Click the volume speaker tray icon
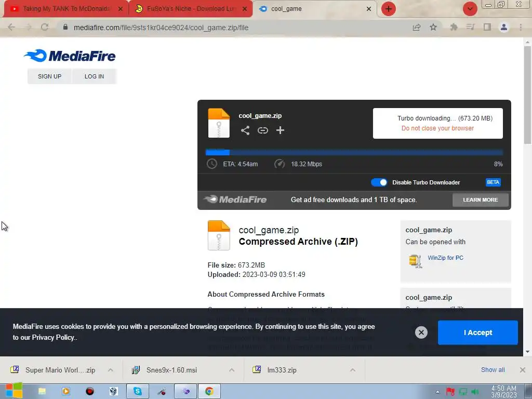This screenshot has height=399, width=532. coord(475,392)
